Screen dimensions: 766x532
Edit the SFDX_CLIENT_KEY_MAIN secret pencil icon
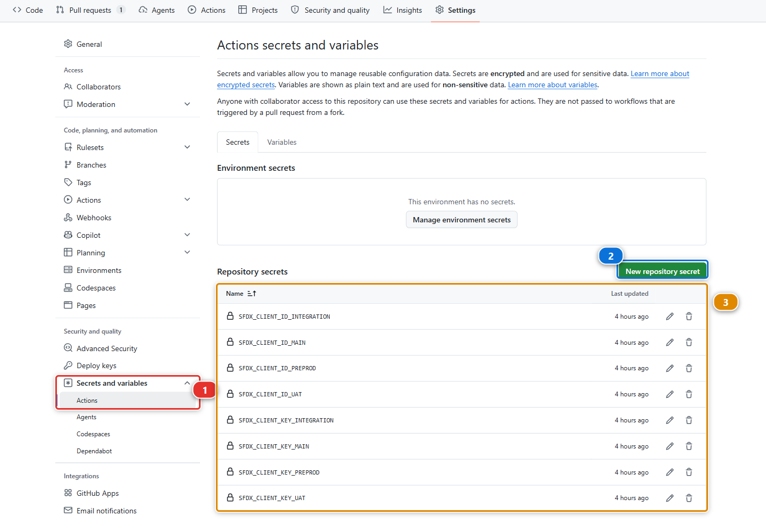click(670, 446)
